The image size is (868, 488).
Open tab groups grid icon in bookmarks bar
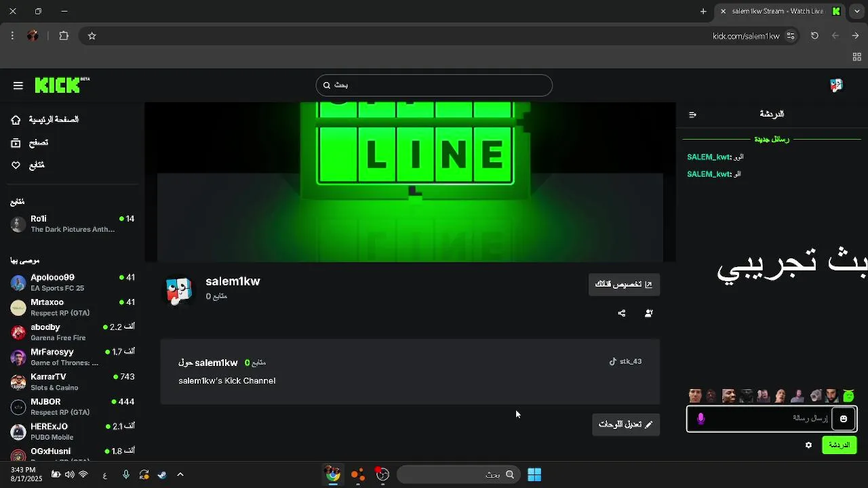[x=856, y=58]
